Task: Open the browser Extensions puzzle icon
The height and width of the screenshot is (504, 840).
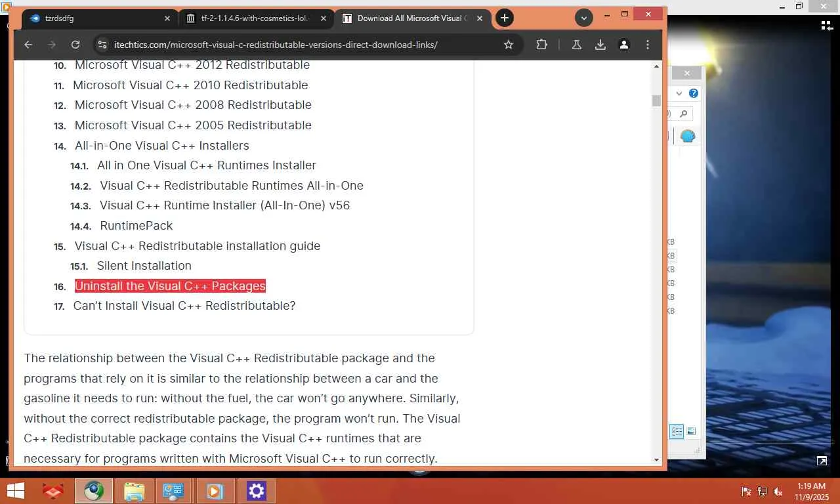Action: click(541, 45)
